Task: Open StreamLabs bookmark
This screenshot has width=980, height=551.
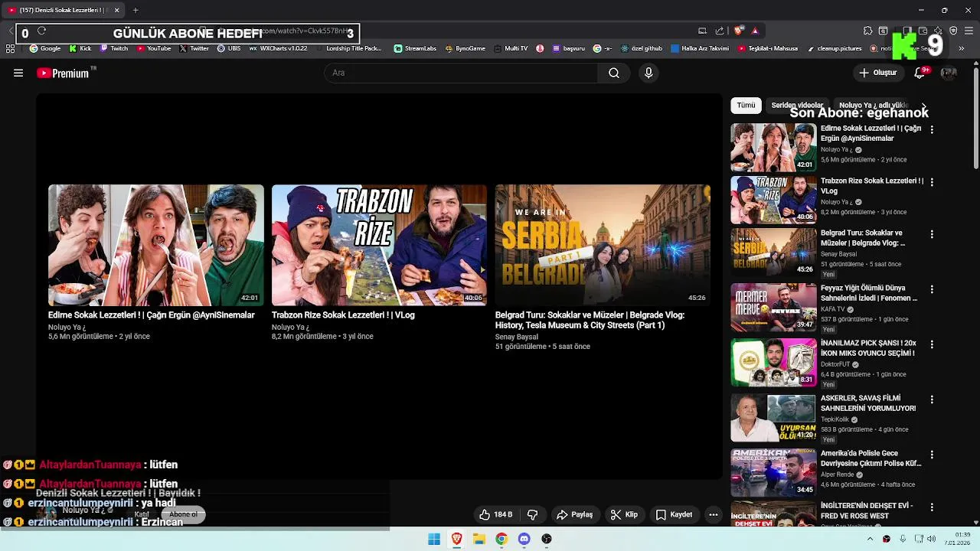Action: (415, 48)
